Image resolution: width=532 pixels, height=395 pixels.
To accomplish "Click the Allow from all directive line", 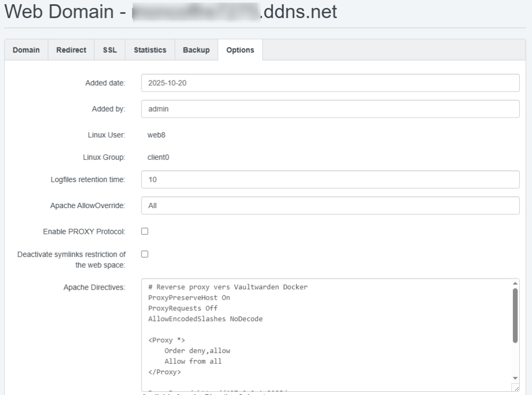I will pyautogui.click(x=193, y=361).
